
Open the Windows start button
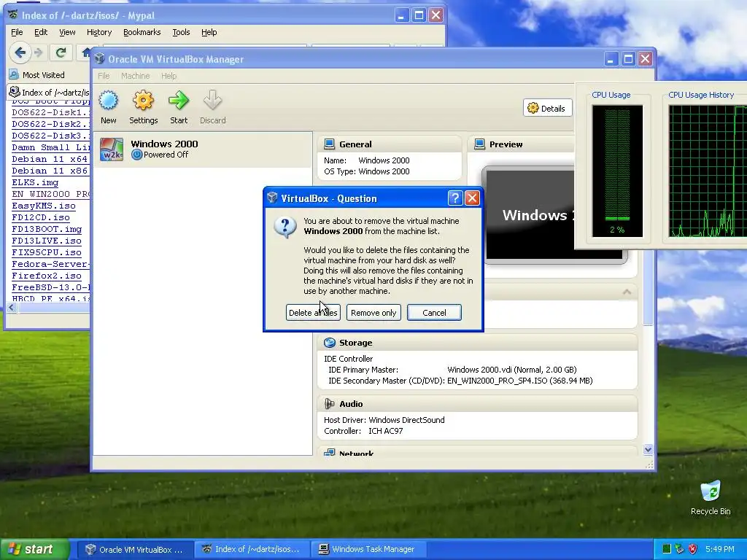34,549
